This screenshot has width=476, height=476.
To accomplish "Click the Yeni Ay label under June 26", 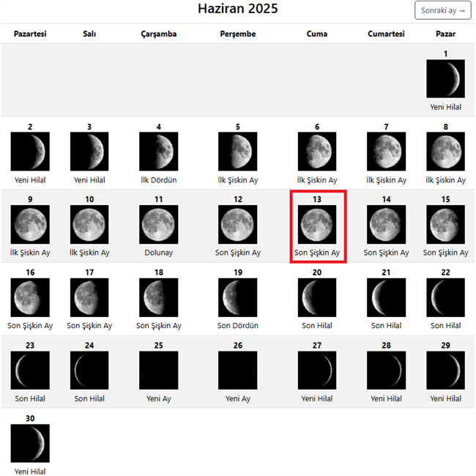I will [238, 398].
